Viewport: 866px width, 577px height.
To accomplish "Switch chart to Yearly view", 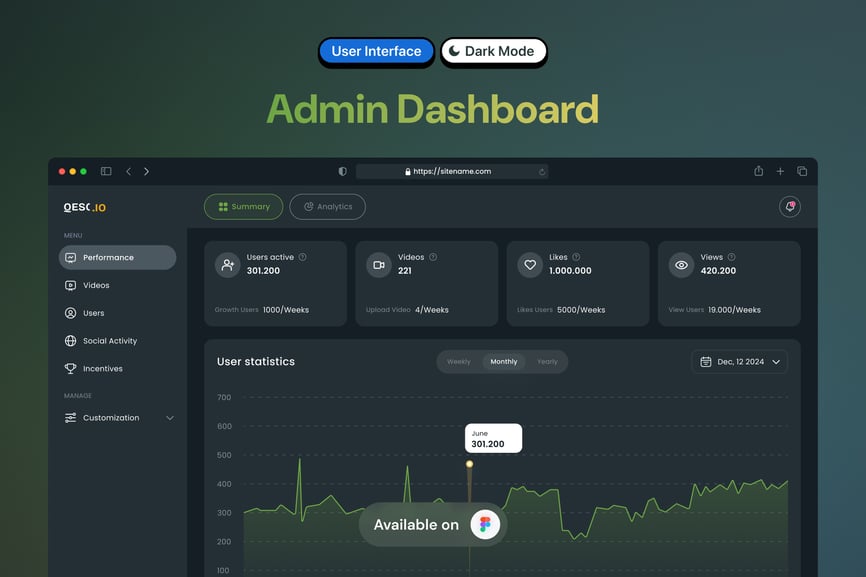I will click(547, 362).
